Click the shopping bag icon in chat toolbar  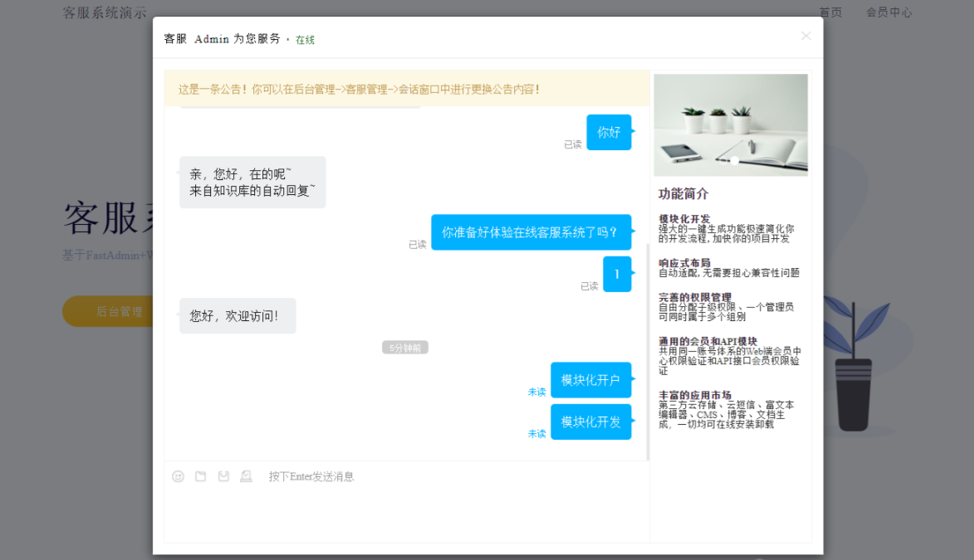(223, 476)
